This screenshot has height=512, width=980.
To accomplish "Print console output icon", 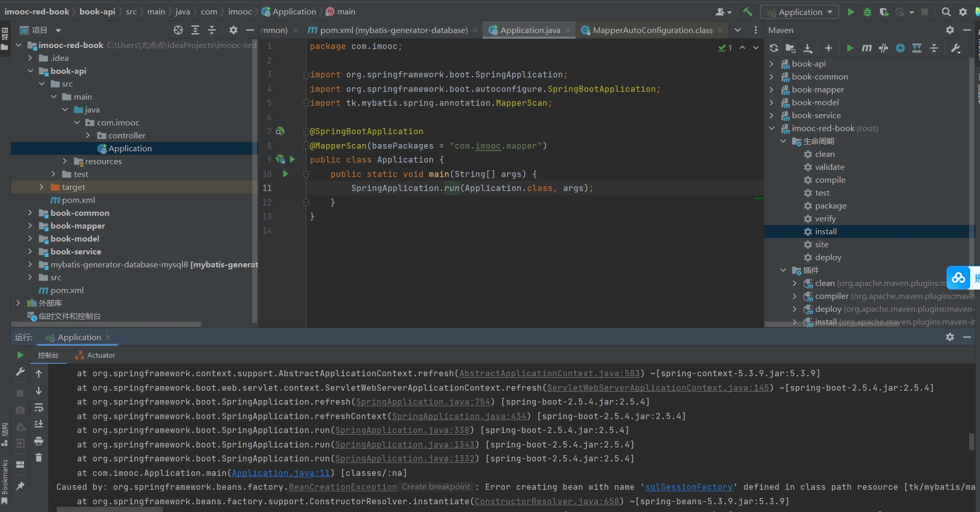I will click(39, 441).
